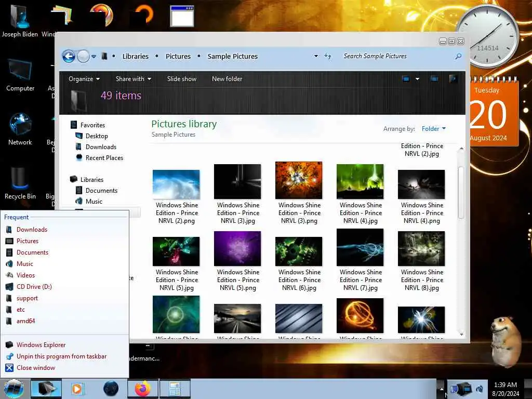This screenshot has width=532, height=399.
Task: Open the Organize menu
Action: [84, 79]
